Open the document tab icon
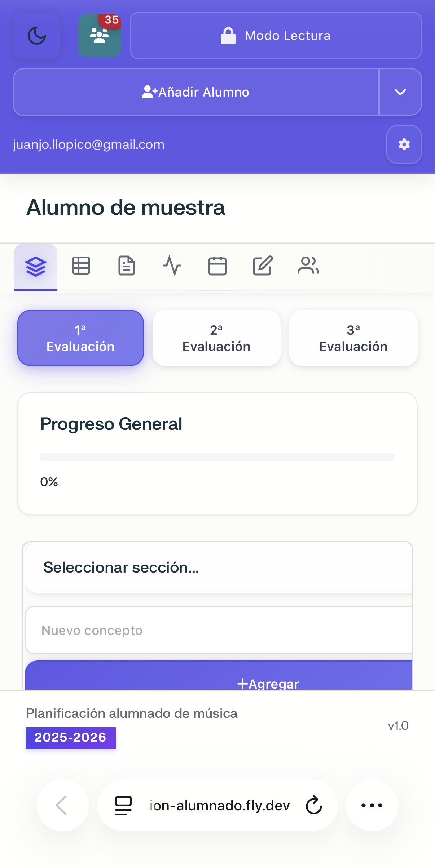The height and width of the screenshot is (868, 435). 127,266
